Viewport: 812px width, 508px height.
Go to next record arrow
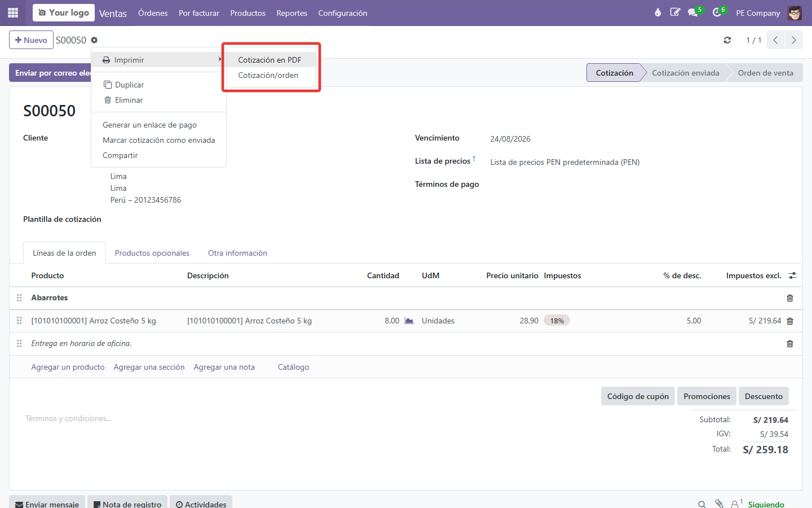[x=793, y=40]
